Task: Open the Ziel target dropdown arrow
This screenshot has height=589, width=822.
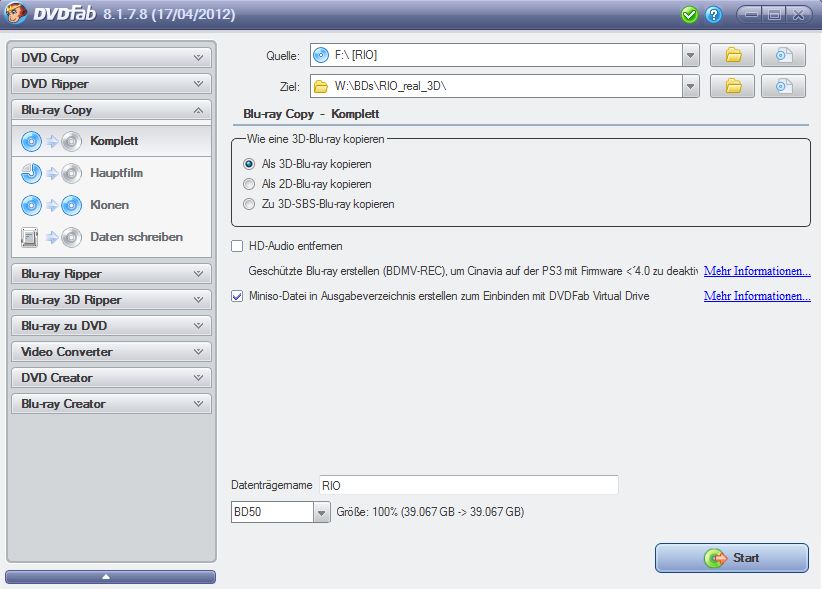Action: tap(691, 86)
